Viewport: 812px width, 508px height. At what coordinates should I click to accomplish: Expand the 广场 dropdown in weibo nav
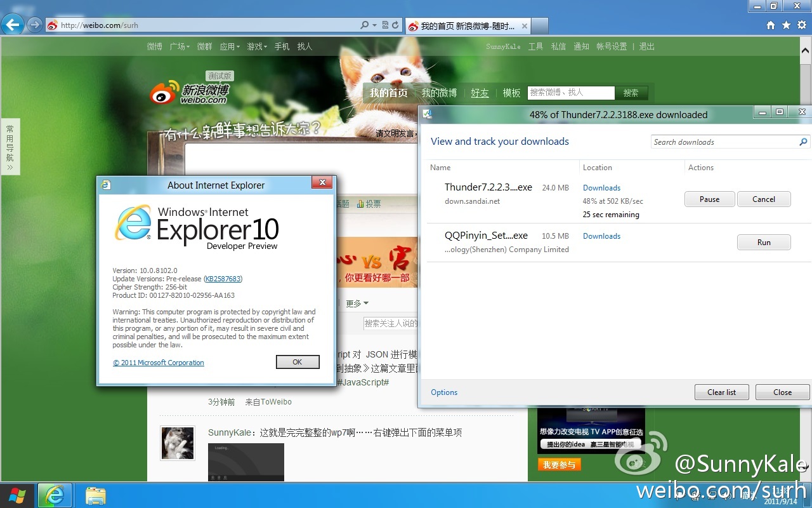coord(180,46)
